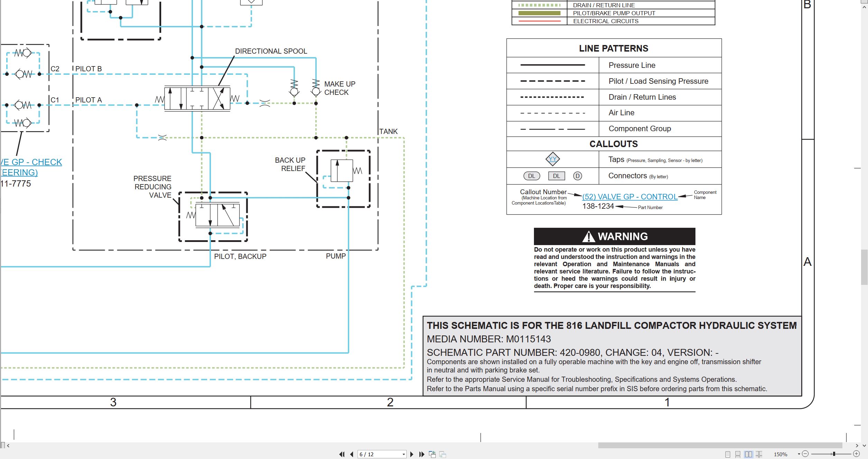Click the red electrical circuits line swatch
The image size is (868, 459).
pyautogui.click(x=539, y=21)
